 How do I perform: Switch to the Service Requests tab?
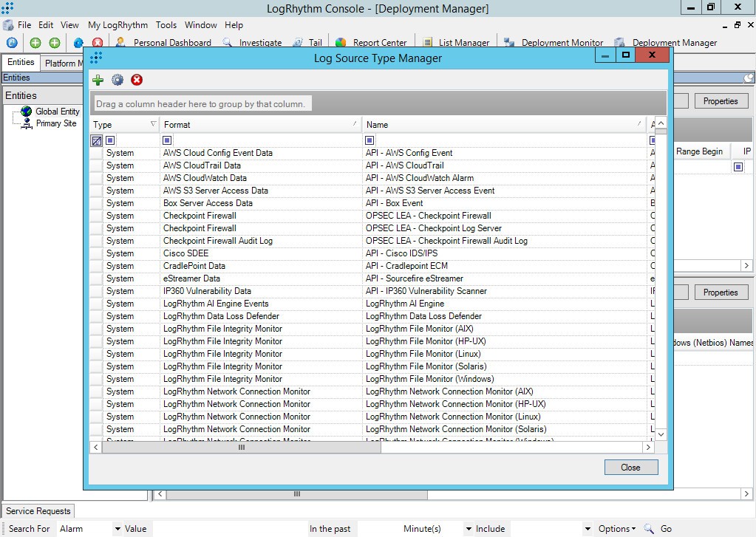[x=38, y=510]
